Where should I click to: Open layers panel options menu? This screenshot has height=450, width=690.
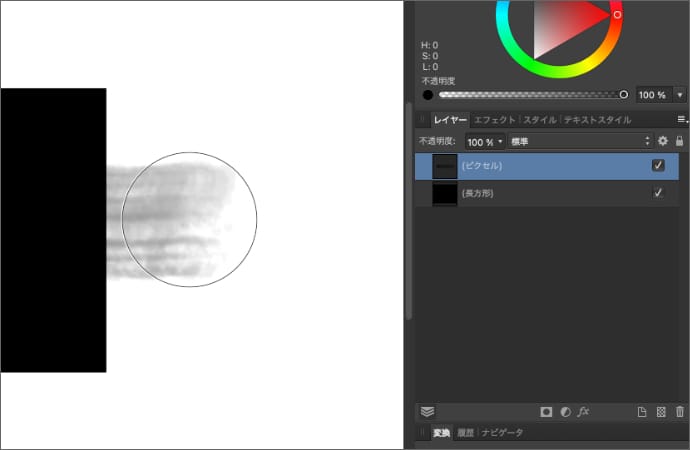tap(682, 120)
